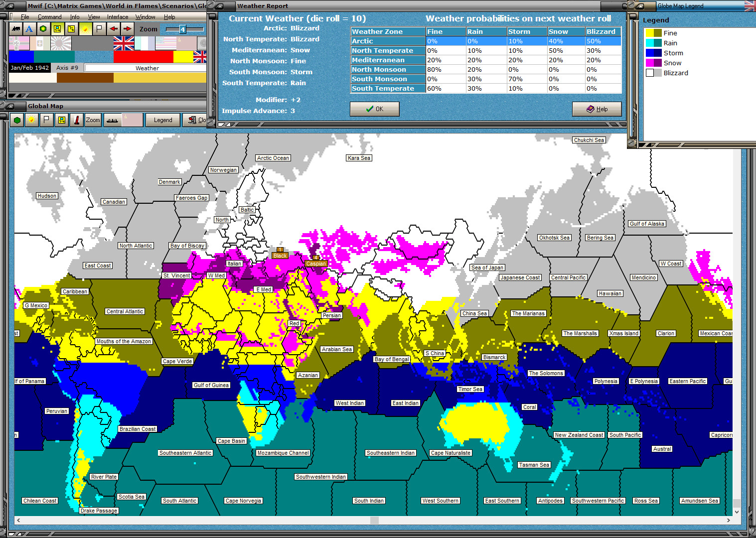Click the red right arrow toolbar icon
This screenshot has width=756, height=538.
(128, 29)
